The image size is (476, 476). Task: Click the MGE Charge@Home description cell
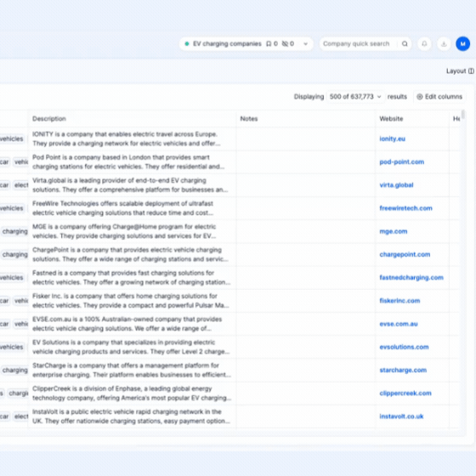tap(132, 231)
